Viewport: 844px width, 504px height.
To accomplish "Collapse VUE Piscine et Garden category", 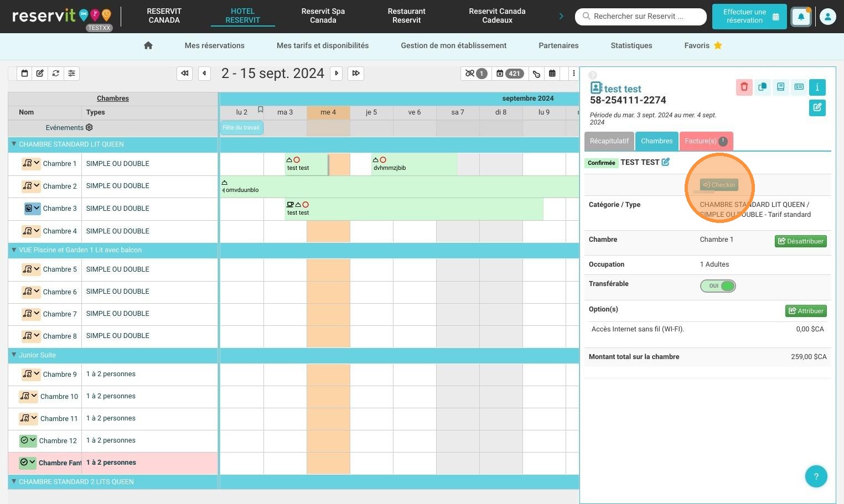I will point(14,250).
